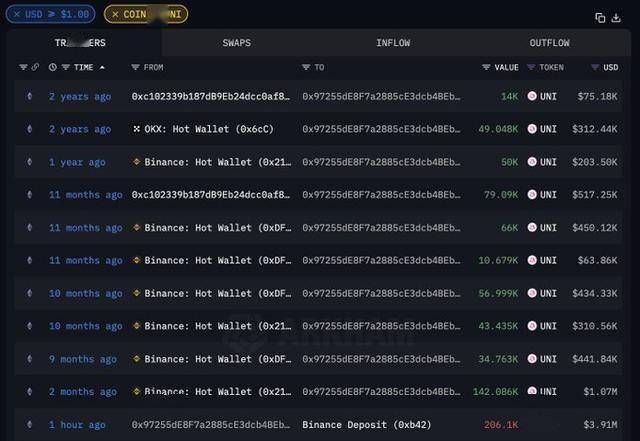
Task: Open the TO column filter
Action: 306,67
